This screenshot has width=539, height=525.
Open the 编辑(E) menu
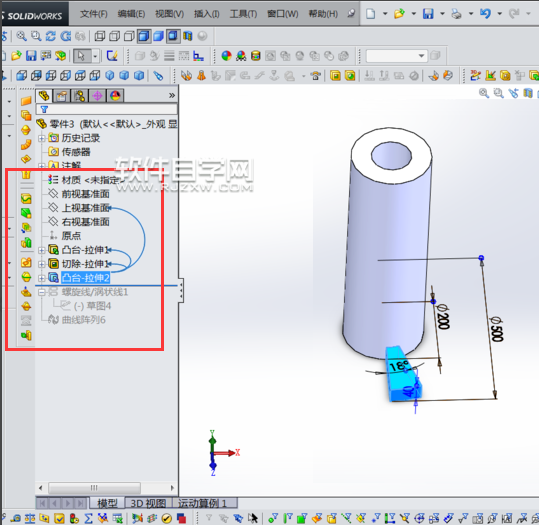(x=131, y=14)
